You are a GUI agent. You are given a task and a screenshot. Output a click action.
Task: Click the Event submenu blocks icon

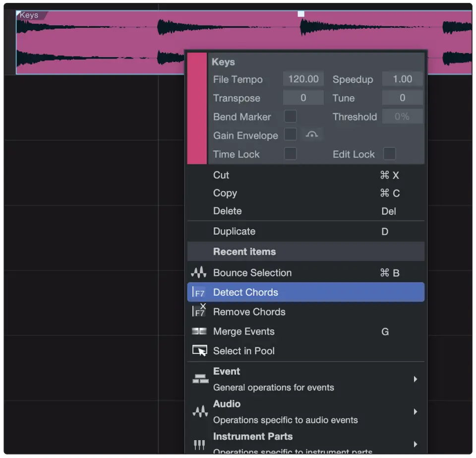tap(200, 379)
